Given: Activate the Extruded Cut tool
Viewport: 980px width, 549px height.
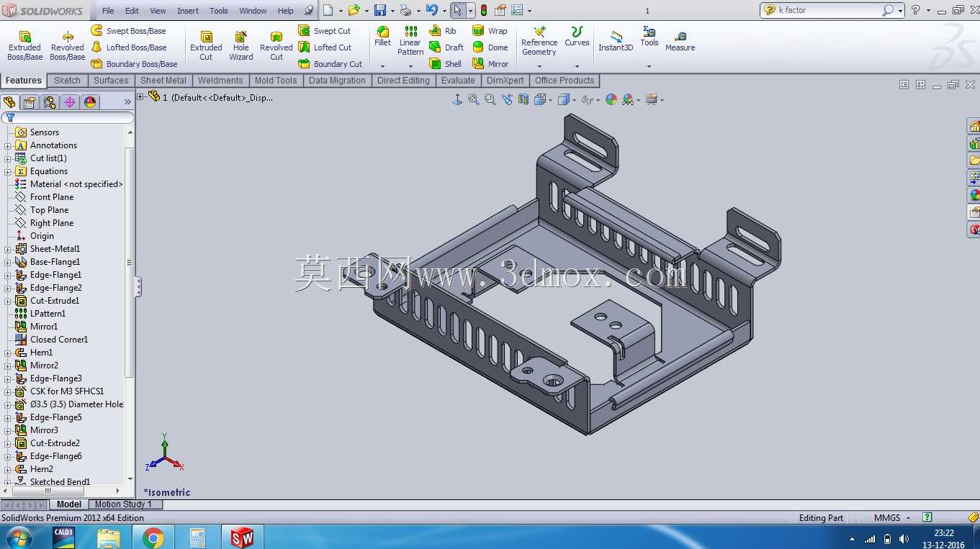Looking at the screenshot, I should (206, 46).
